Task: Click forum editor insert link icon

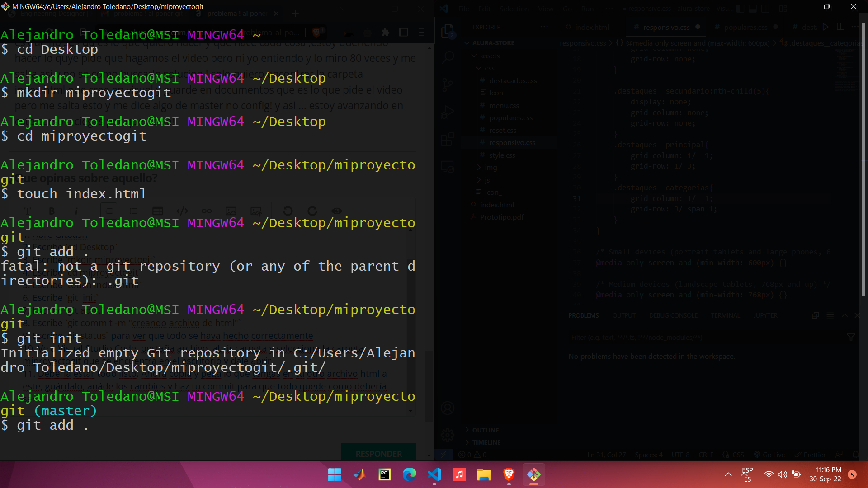Action: [207, 211]
